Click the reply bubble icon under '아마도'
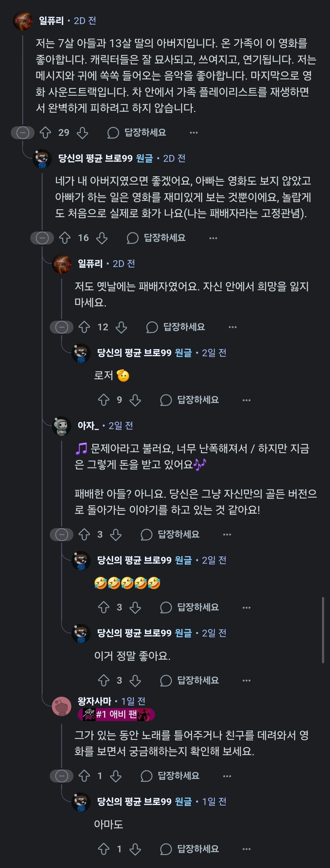This screenshot has width=330, height=868. click(x=166, y=849)
